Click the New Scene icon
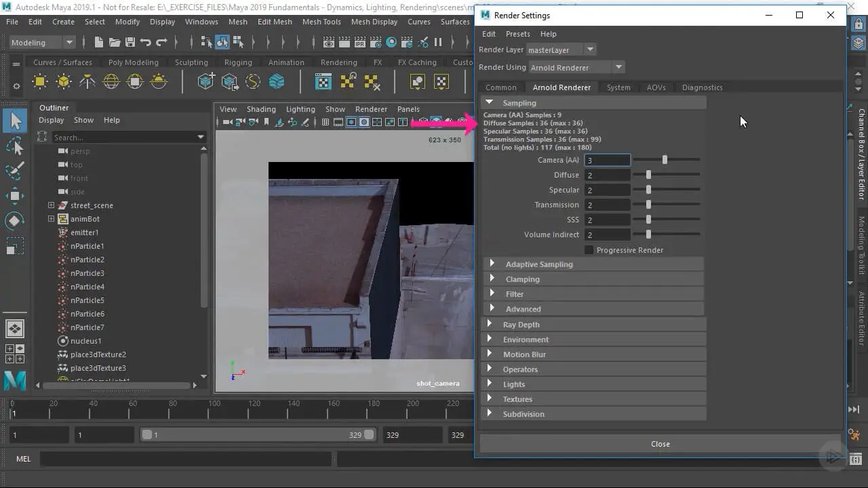 click(98, 42)
